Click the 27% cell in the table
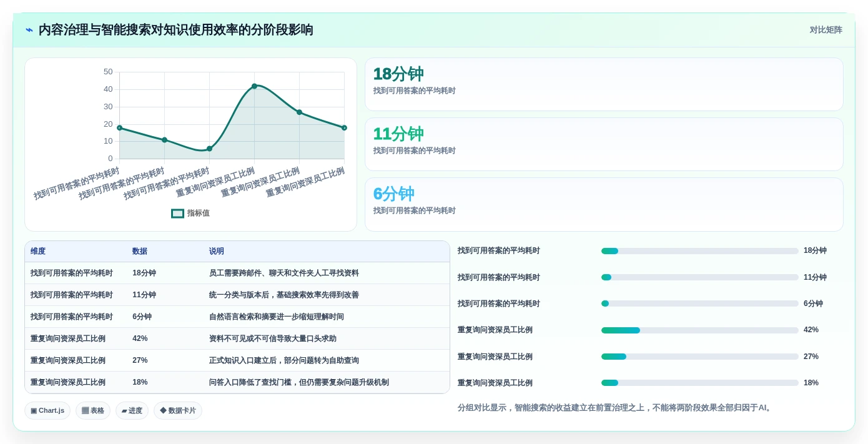This screenshot has height=444, width=868. pyautogui.click(x=140, y=360)
